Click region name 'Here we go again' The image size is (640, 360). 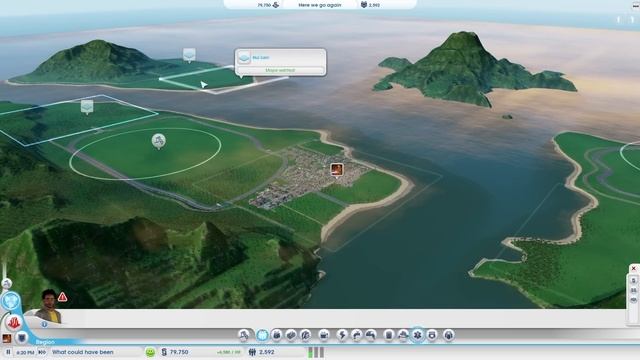(x=320, y=5)
